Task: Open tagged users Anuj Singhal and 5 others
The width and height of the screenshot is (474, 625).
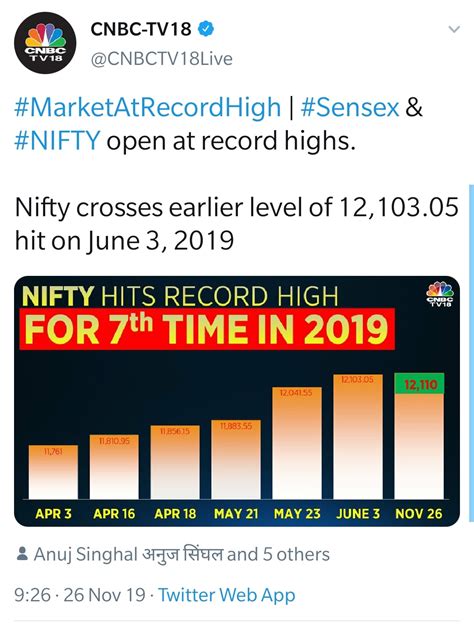Action: [181, 554]
